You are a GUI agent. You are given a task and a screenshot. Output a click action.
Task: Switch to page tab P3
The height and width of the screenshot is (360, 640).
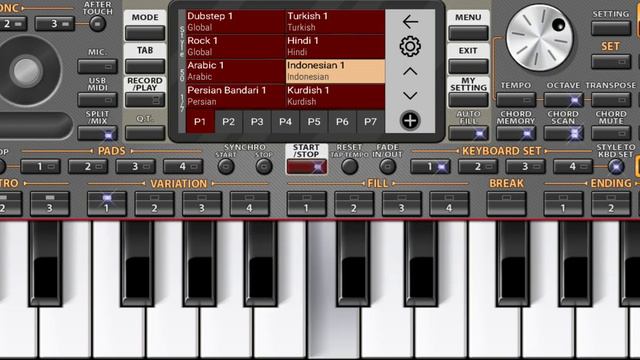coord(257,122)
